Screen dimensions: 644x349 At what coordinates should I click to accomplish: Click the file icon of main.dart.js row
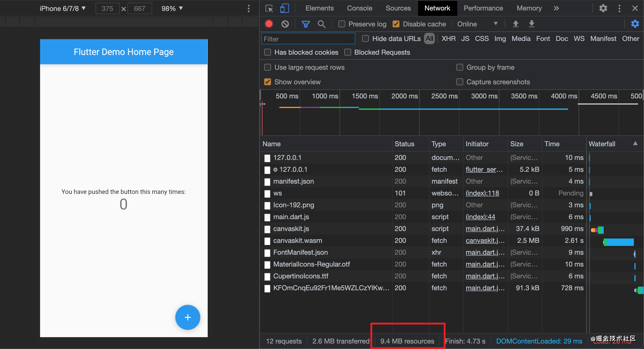coord(267,217)
